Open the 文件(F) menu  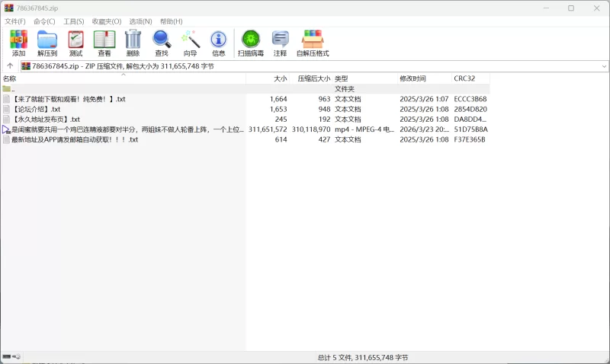15,21
